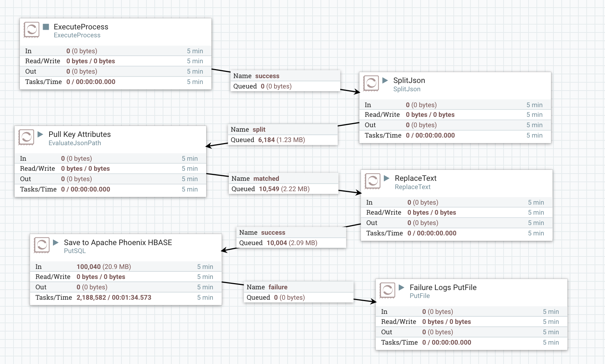Select the failure connection queue label
This screenshot has height=364, width=605.
(x=299, y=292)
